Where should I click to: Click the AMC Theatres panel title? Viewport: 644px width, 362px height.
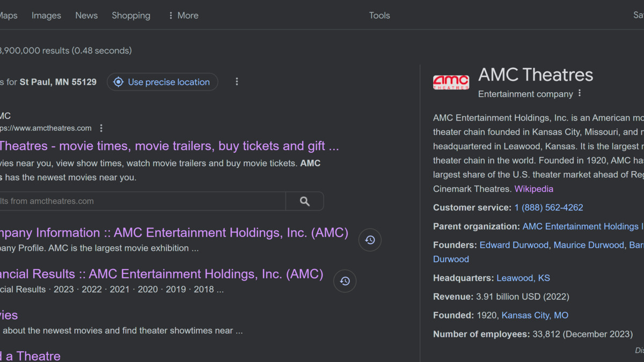[536, 75]
